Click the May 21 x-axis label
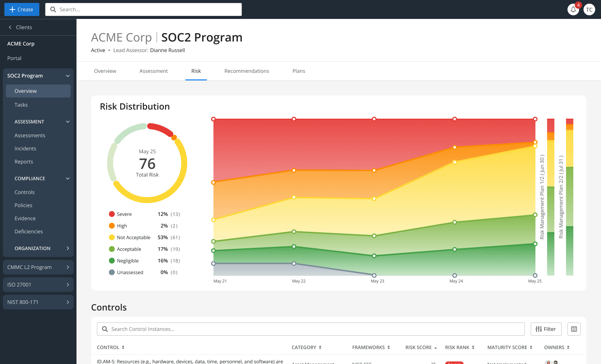The height and width of the screenshot is (364, 601). click(220, 281)
